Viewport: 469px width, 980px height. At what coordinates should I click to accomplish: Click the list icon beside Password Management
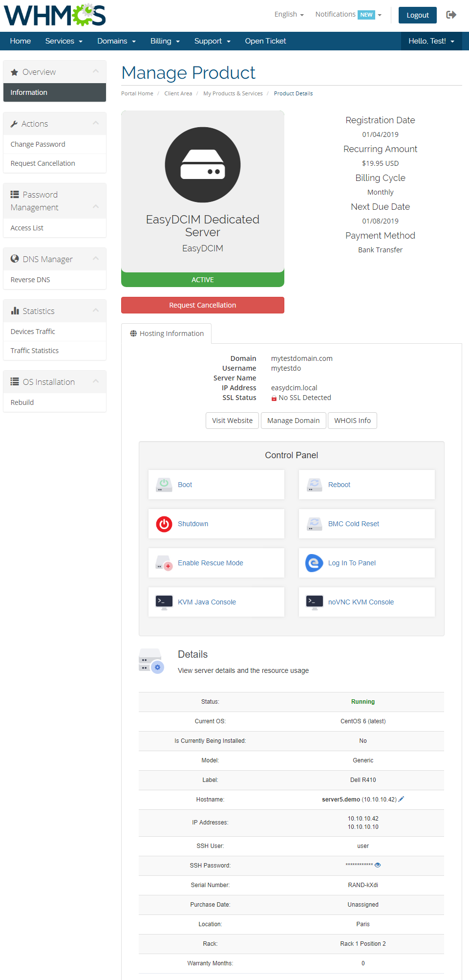[15, 195]
